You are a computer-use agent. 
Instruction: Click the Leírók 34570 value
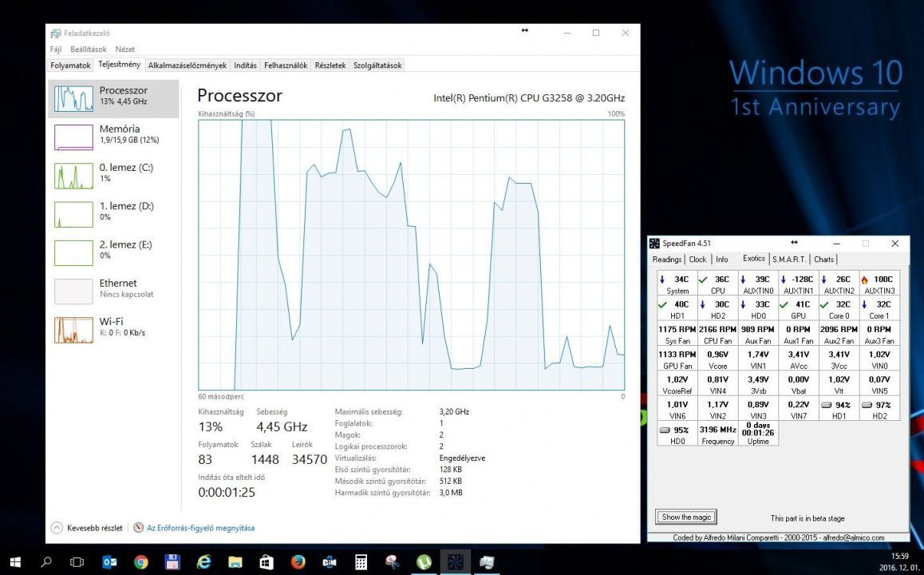point(310,459)
